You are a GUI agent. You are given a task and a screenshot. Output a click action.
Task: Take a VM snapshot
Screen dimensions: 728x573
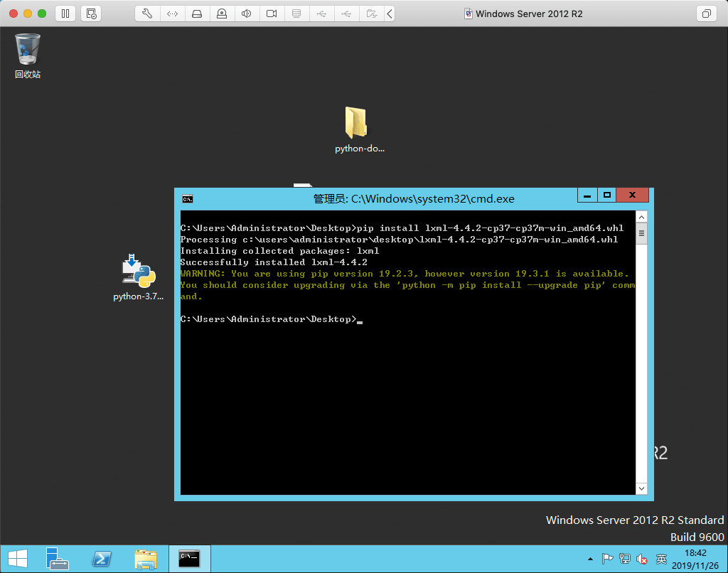click(x=91, y=14)
